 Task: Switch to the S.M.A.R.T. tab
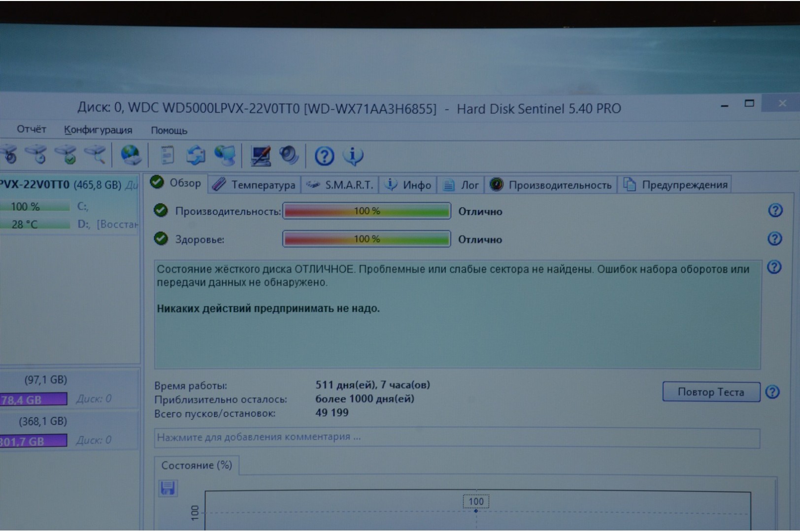[340, 185]
